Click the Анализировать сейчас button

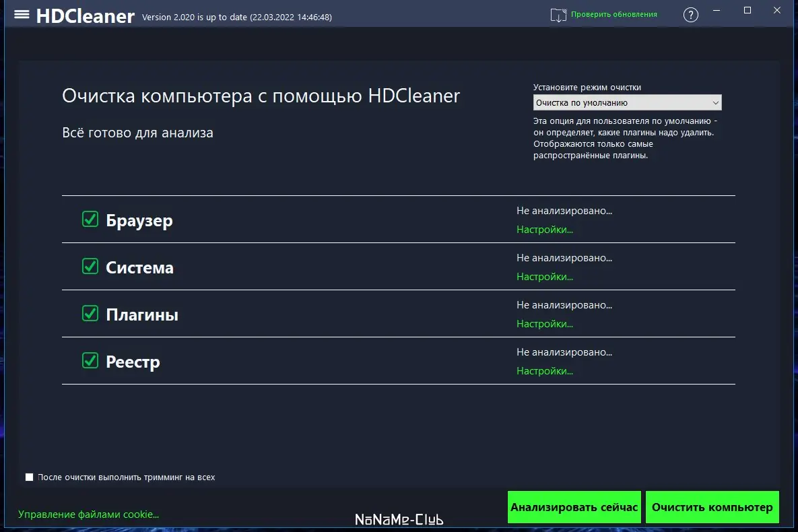pyautogui.click(x=574, y=507)
